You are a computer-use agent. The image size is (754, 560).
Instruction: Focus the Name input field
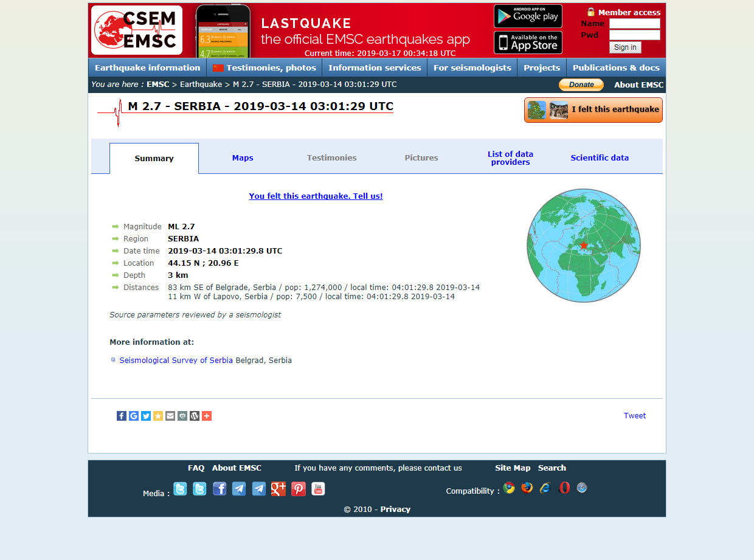click(635, 24)
